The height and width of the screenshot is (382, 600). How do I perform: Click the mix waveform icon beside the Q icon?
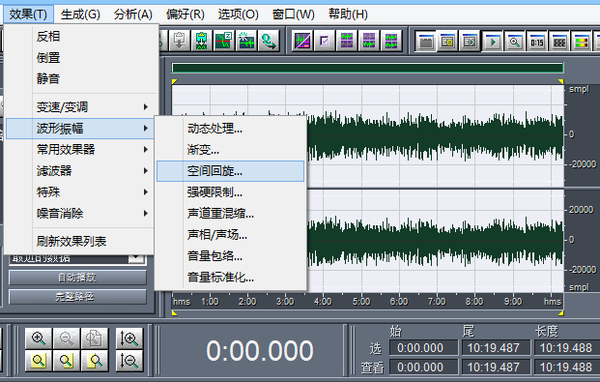coord(246,41)
